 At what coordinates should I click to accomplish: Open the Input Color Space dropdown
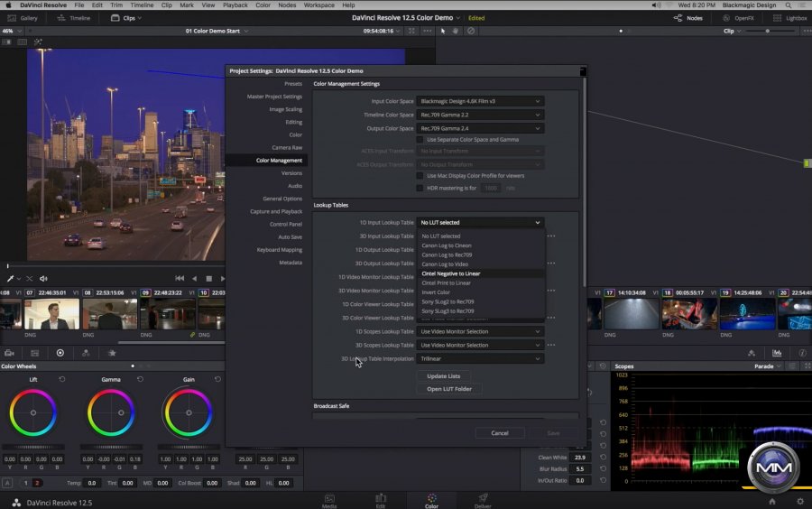tap(480, 101)
